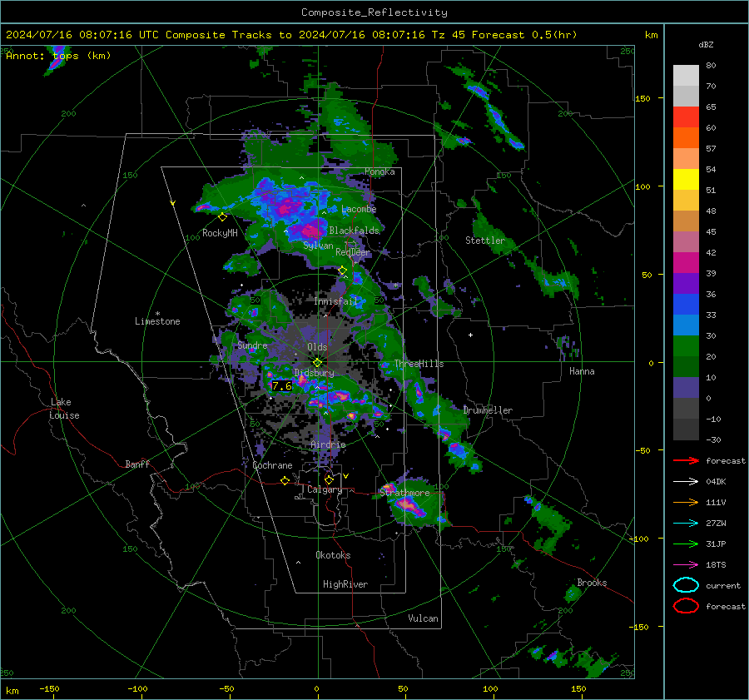Click the ThreeHills label
The image size is (749, 700).
pyautogui.click(x=419, y=364)
